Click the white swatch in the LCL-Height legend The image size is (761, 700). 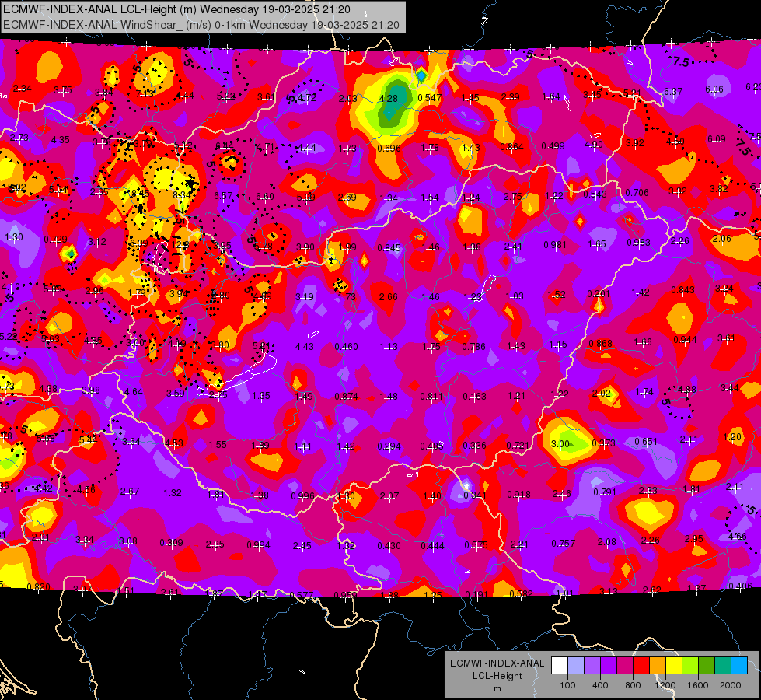coord(560,666)
